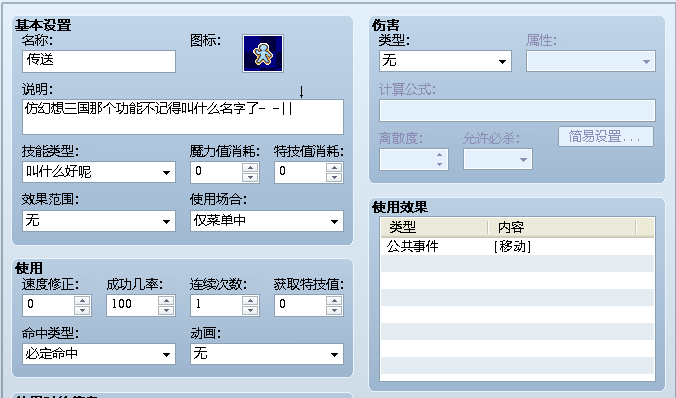Open the 使用场合 dropdown showing 仅菜单中
Viewport: 676px width, 398px height.
click(267, 221)
